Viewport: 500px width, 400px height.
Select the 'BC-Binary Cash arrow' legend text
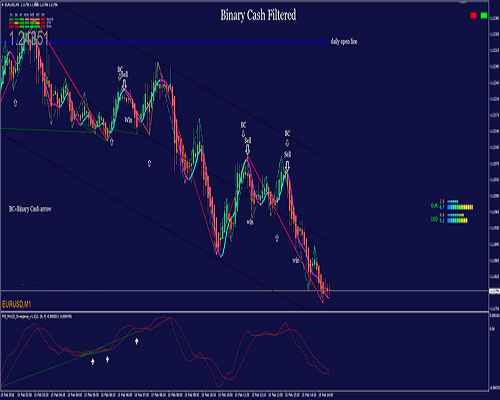coord(30,209)
